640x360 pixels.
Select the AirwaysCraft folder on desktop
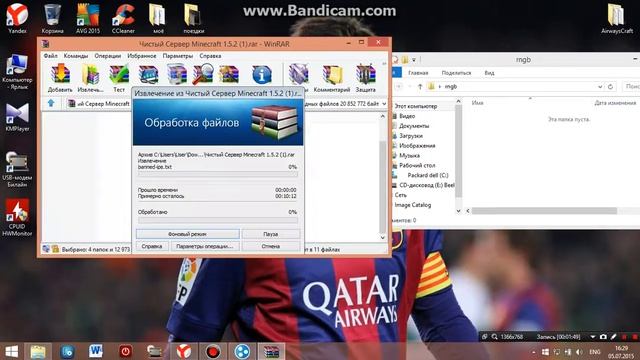[x=617, y=18]
